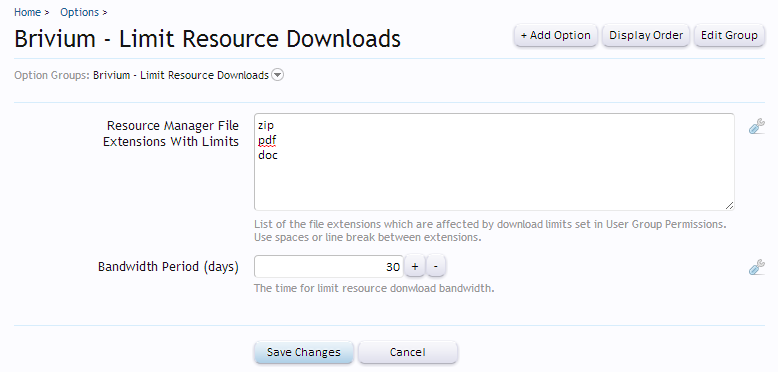The width and height of the screenshot is (778, 372).
Task: Select the current option group name
Action: [181, 75]
